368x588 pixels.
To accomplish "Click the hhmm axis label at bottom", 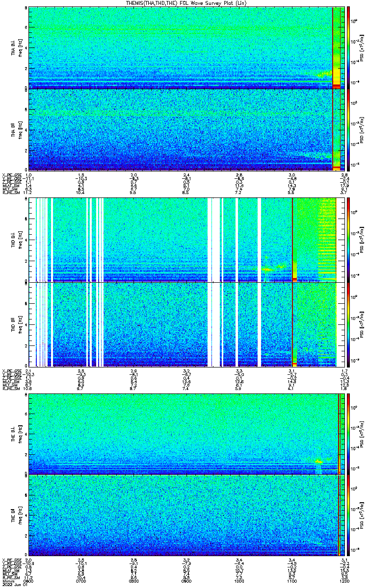I will [x=7, y=581].
